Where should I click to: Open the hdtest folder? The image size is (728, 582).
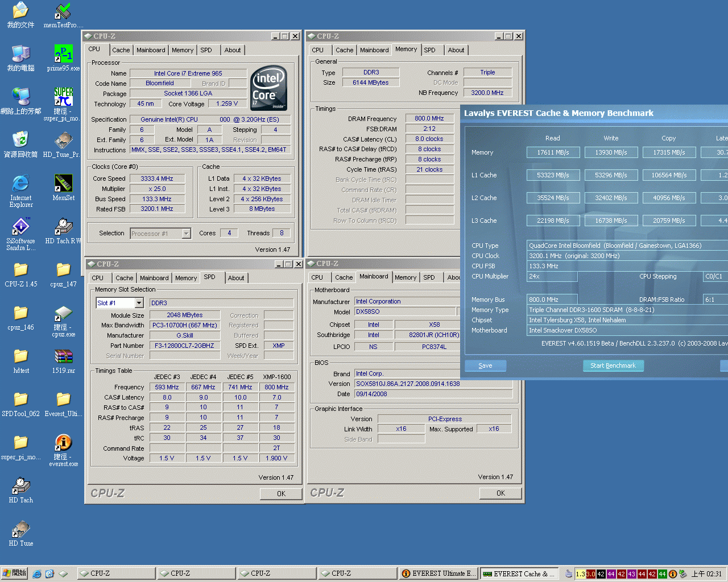20,360
